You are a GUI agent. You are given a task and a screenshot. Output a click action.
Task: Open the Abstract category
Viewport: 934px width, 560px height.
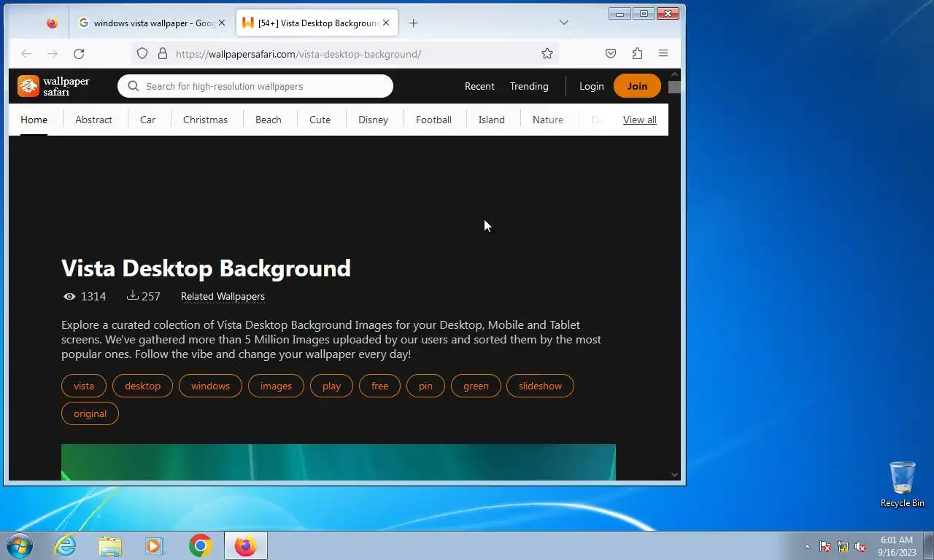93,120
